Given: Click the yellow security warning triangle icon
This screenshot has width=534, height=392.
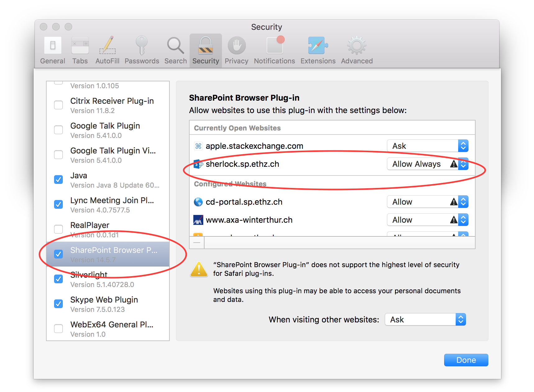Looking at the screenshot, I should 199,269.
